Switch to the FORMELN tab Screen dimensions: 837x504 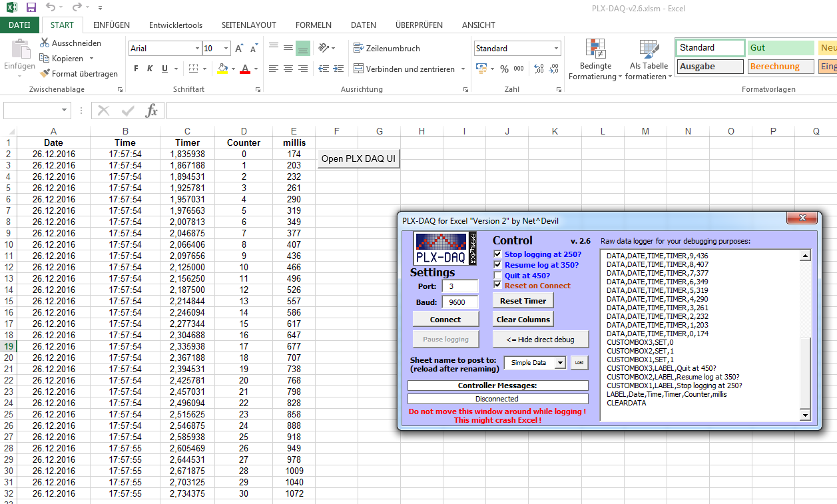tap(314, 25)
